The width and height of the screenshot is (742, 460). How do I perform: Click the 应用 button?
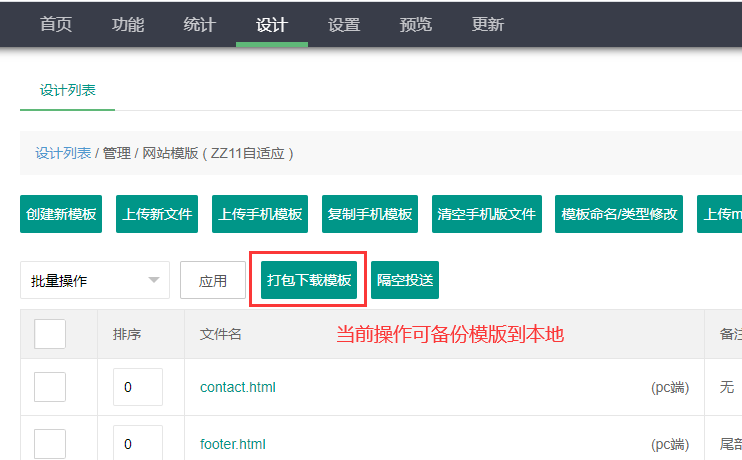coord(213,281)
